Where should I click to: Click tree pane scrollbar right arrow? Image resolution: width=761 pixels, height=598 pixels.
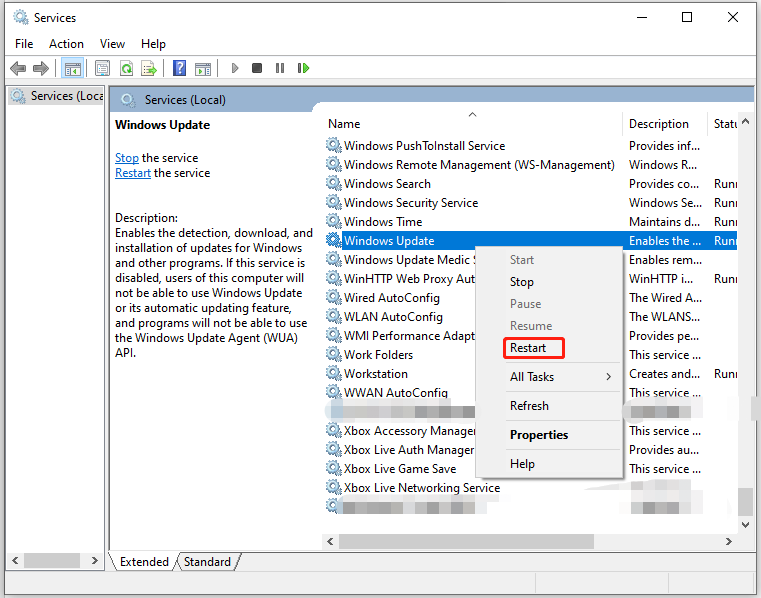[95, 561]
